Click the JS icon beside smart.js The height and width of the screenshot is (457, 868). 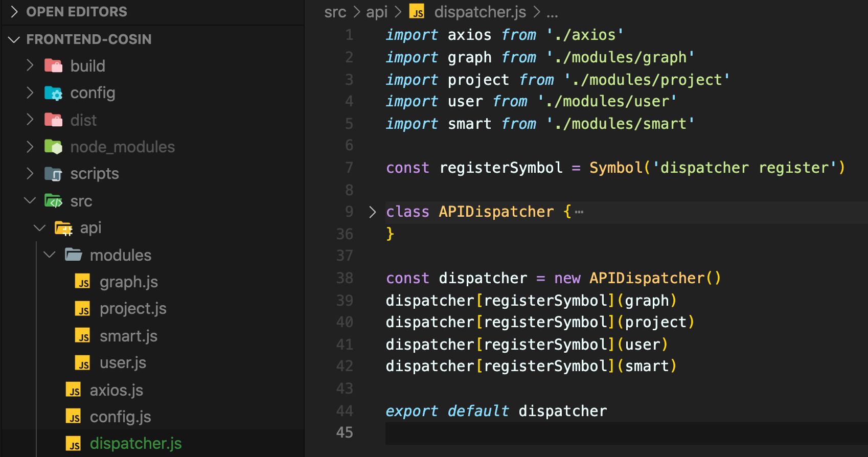point(83,335)
